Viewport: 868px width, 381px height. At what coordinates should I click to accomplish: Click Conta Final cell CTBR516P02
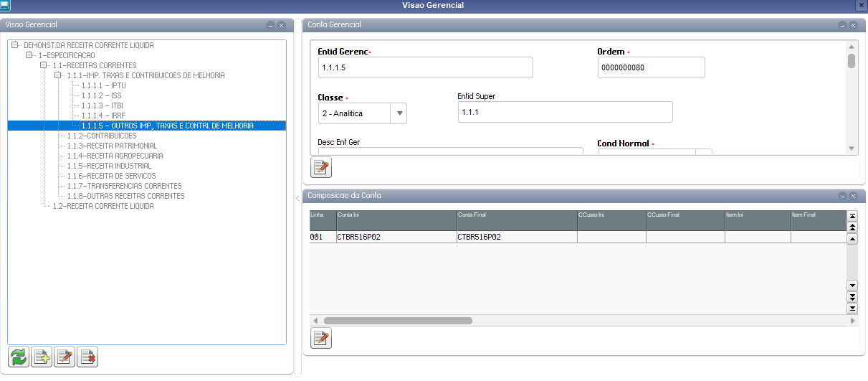pos(516,237)
